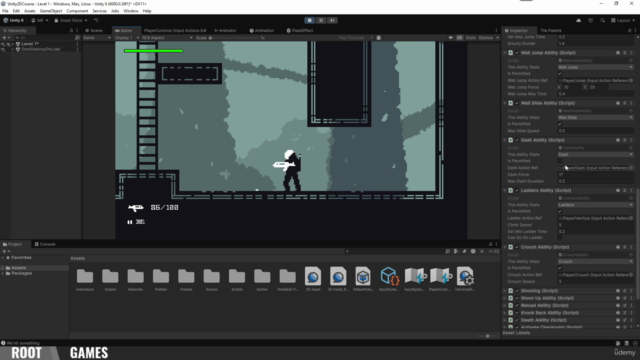
Task: Open the Play Focused dropdown
Action: point(355,38)
